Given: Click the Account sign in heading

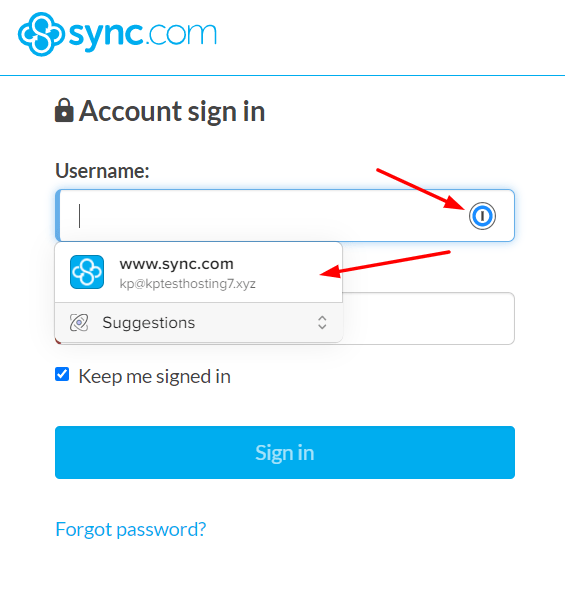Looking at the screenshot, I should click(x=172, y=112).
